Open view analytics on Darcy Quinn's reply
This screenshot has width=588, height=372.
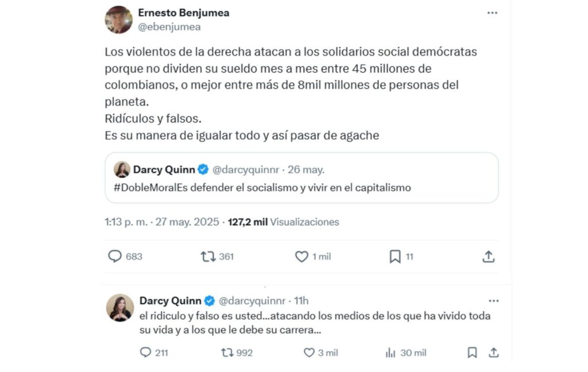pyautogui.click(x=390, y=352)
